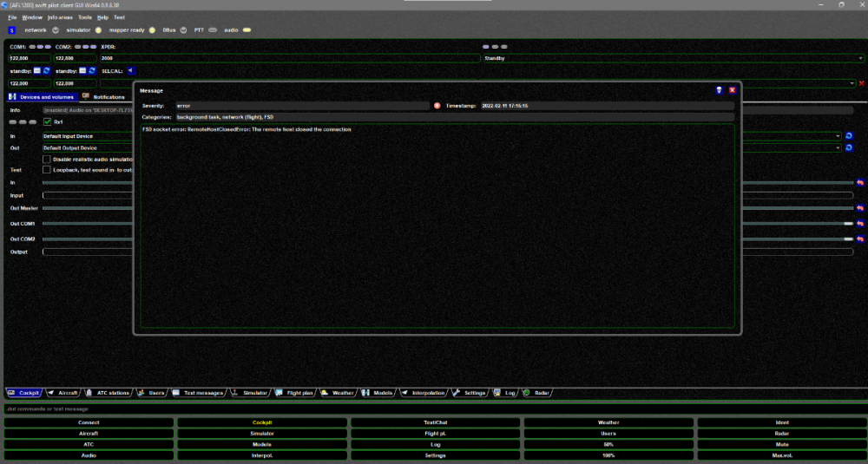Click the SELCAL speaker icon
Screen dimensions: 868x464
(x=130, y=70)
